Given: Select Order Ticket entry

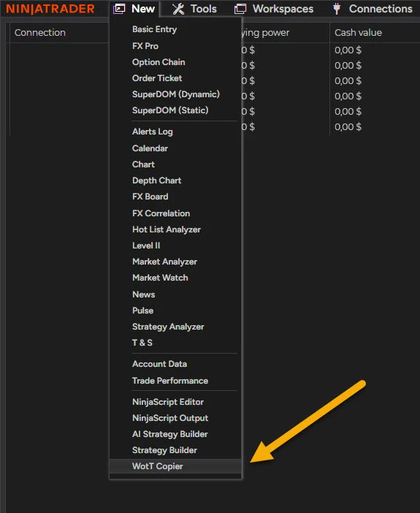Looking at the screenshot, I should click(x=157, y=78).
